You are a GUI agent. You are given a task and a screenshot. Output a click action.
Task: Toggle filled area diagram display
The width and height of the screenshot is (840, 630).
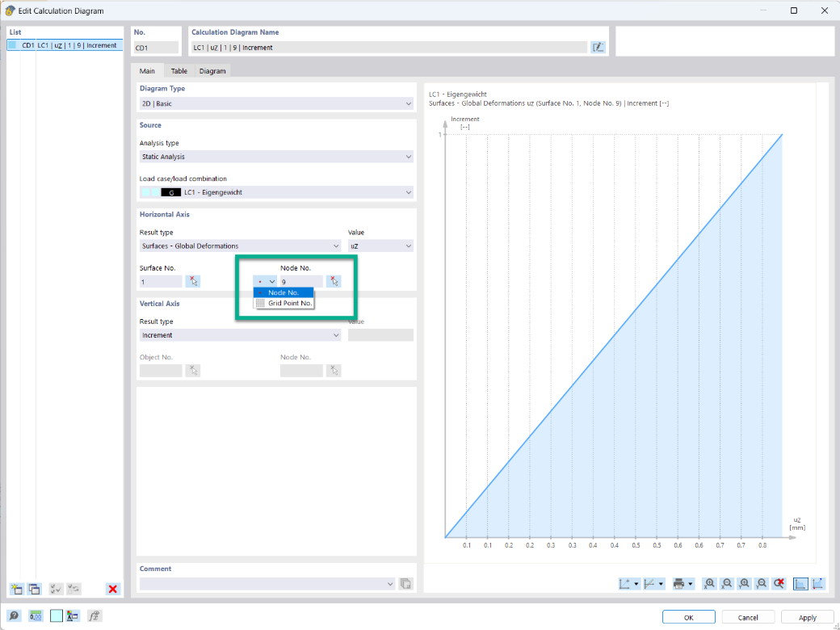(x=800, y=584)
